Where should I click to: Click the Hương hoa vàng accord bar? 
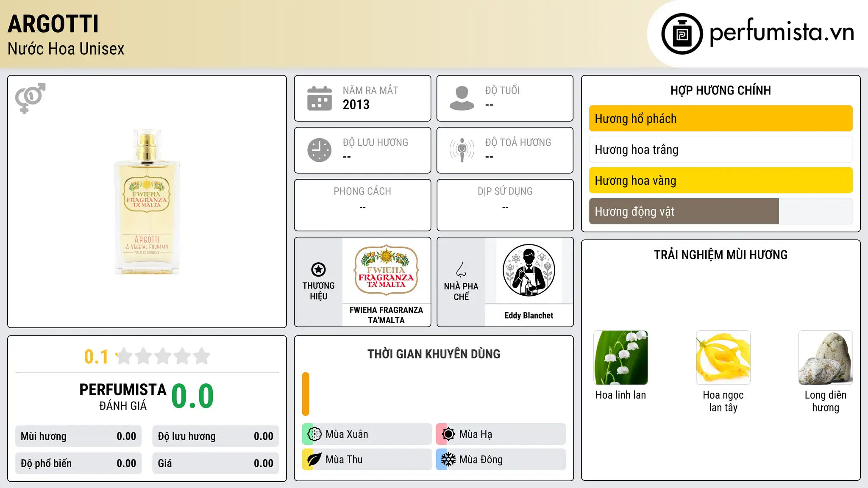click(x=721, y=180)
